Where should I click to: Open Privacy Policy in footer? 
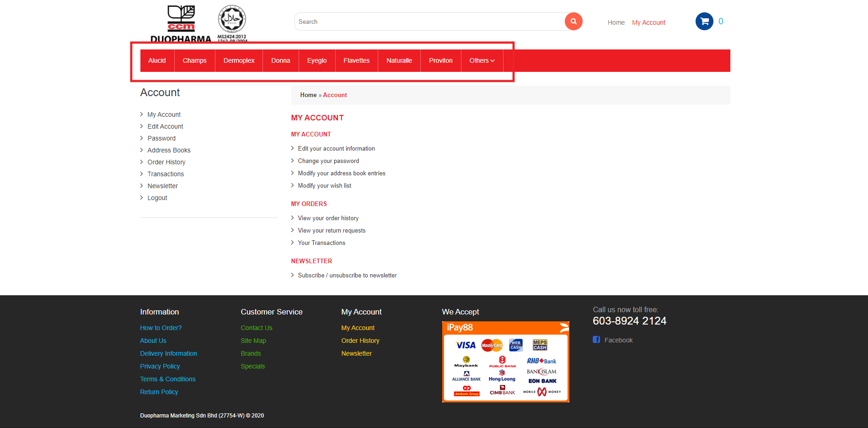point(160,366)
